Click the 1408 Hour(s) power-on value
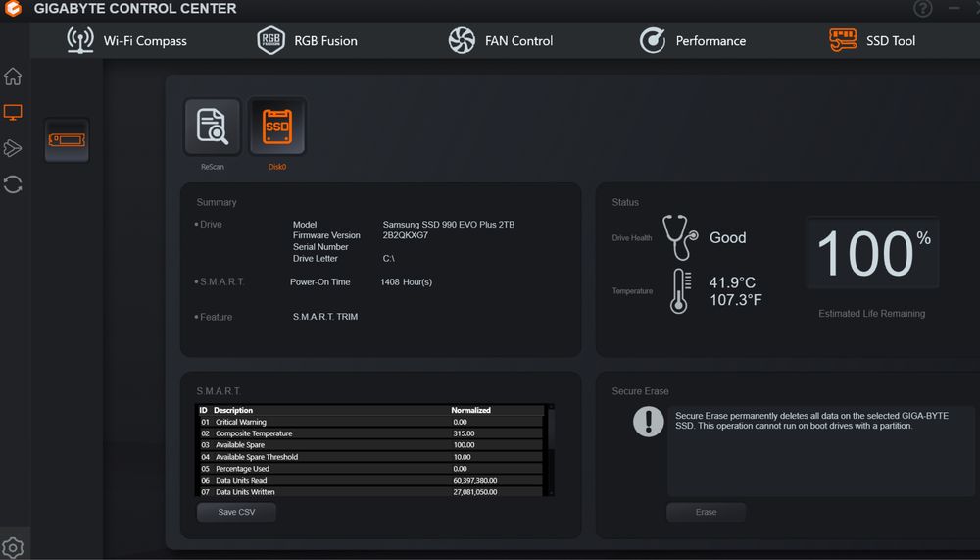The width and height of the screenshot is (980, 560). point(407,282)
